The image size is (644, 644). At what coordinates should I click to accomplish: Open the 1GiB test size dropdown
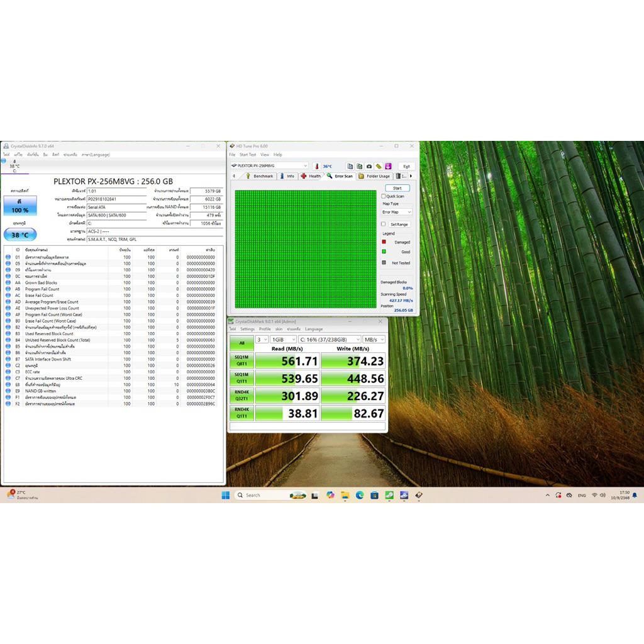(x=283, y=340)
